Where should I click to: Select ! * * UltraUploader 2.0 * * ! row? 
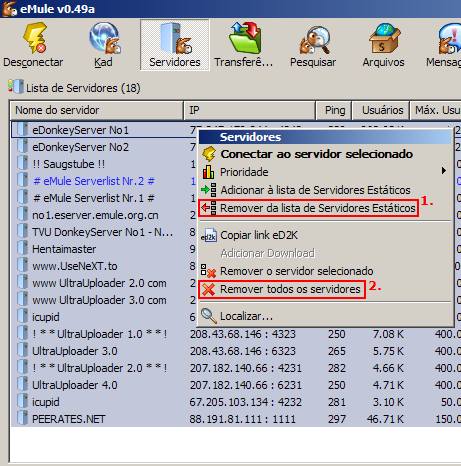pyautogui.click(x=236, y=368)
